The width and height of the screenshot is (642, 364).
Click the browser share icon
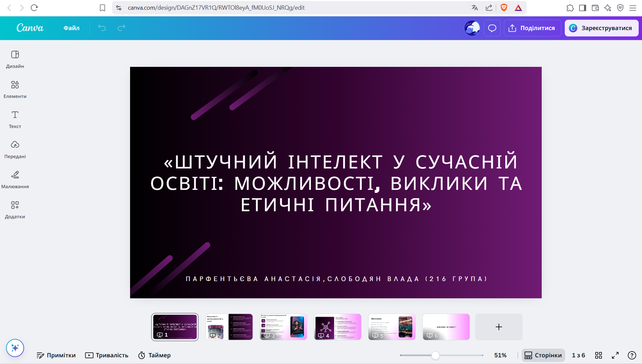(489, 8)
